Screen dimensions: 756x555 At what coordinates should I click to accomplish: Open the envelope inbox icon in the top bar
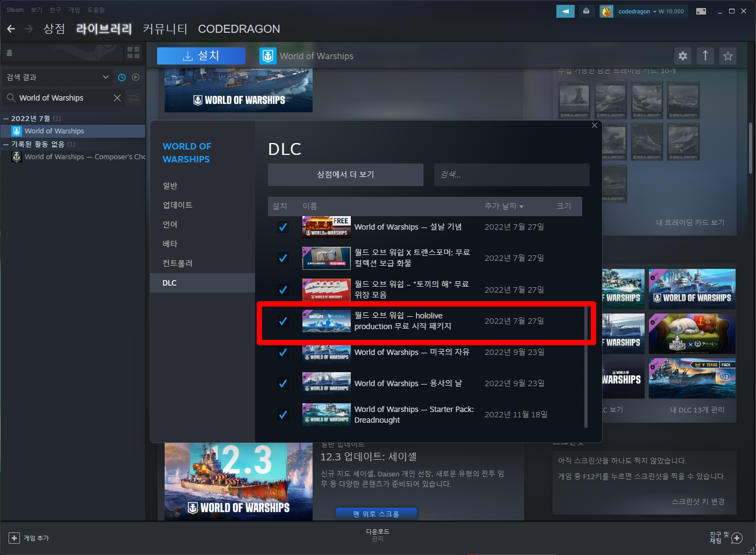(x=586, y=11)
